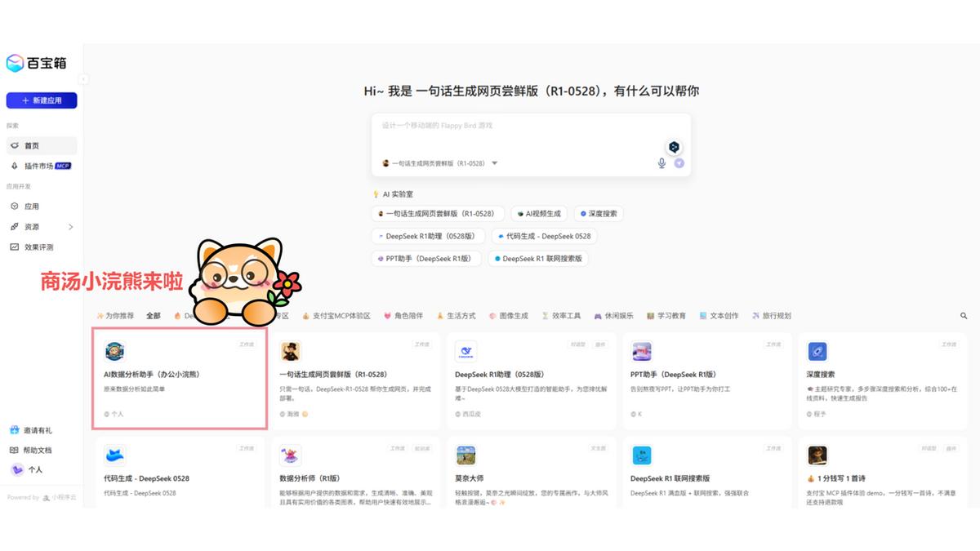
Task: Click the 深度搜索 card's blue icon
Action: point(817,351)
